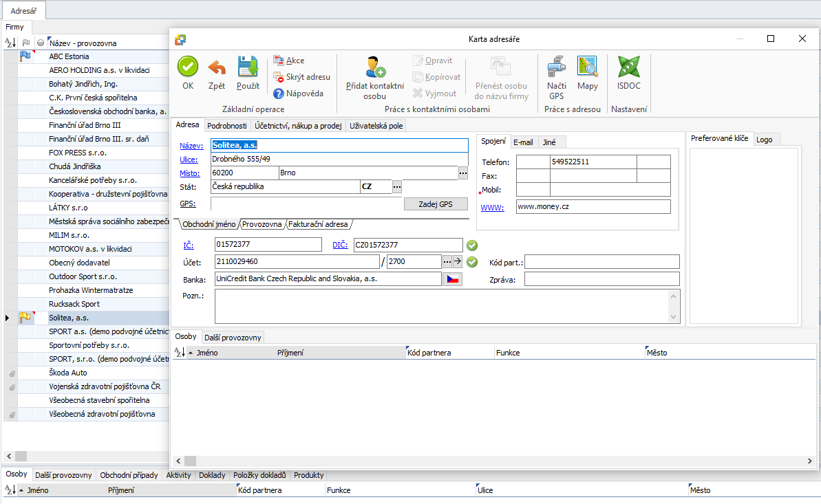Click the IČ link label
821x504 pixels.
point(189,245)
